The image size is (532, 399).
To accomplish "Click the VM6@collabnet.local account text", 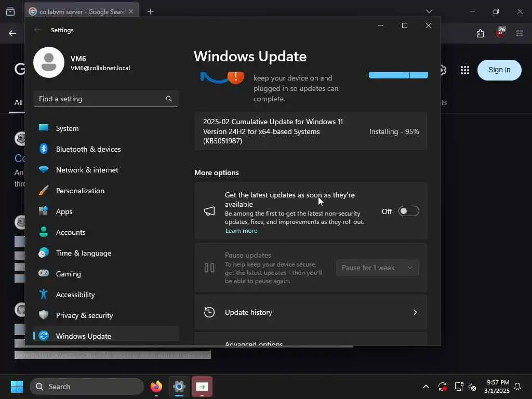I will coord(100,68).
